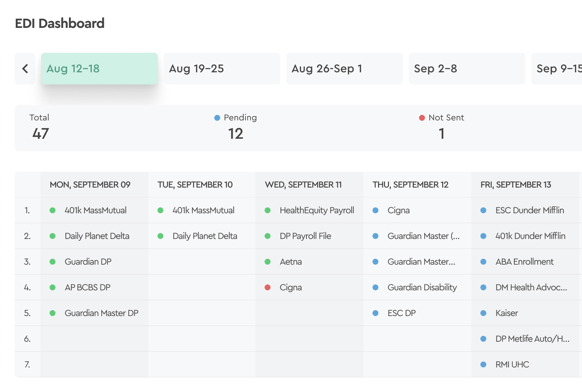Filter by Not Sent count 1
This screenshot has height=392, width=582.
click(441, 134)
